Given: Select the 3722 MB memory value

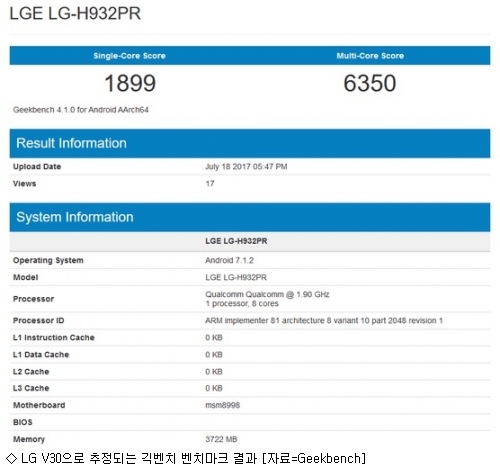Looking at the screenshot, I should click(x=221, y=439).
